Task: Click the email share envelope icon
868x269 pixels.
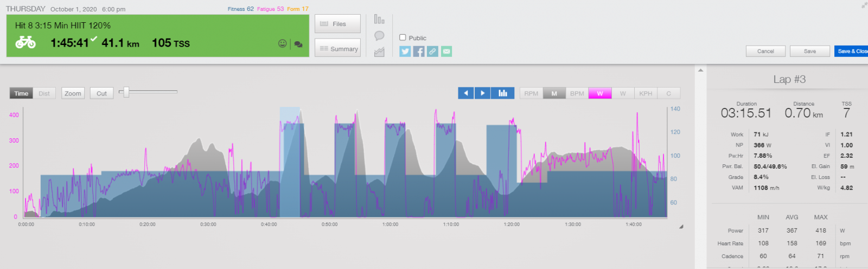Action: (446, 52)
